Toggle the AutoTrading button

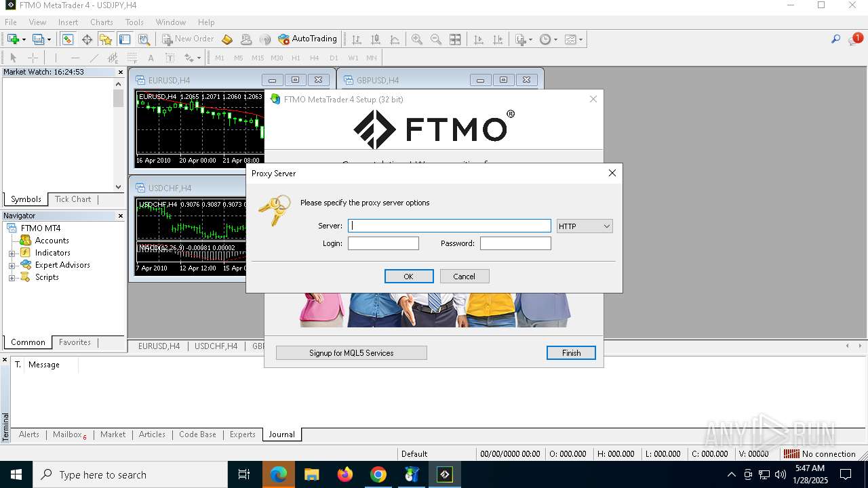pyautogui.click(x=307, y=39)
